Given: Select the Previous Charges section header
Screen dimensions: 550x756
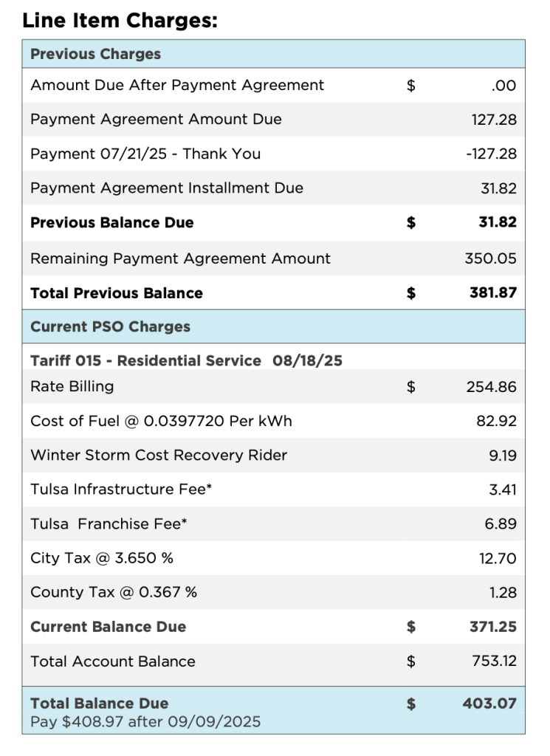Looking at the screenshot, I should [95, 54].
